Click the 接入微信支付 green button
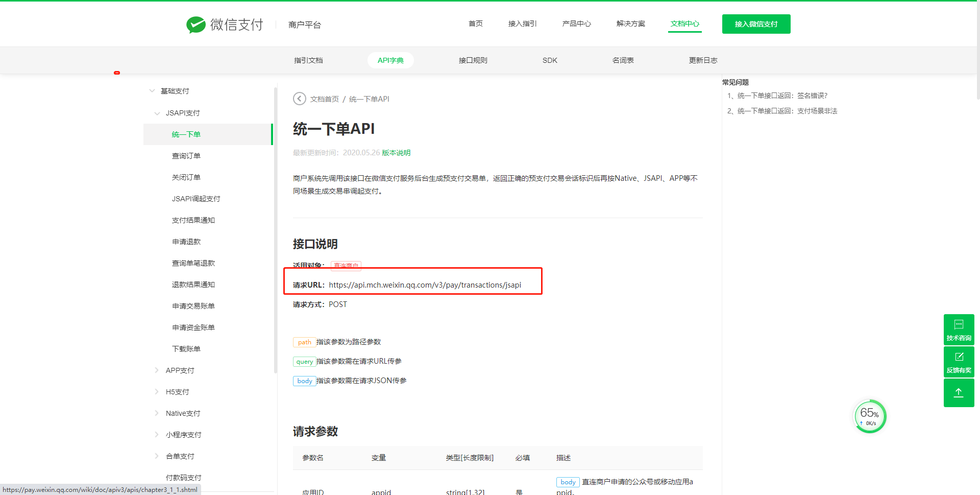Viewport: 980px width, 495px height. [756, 24]
